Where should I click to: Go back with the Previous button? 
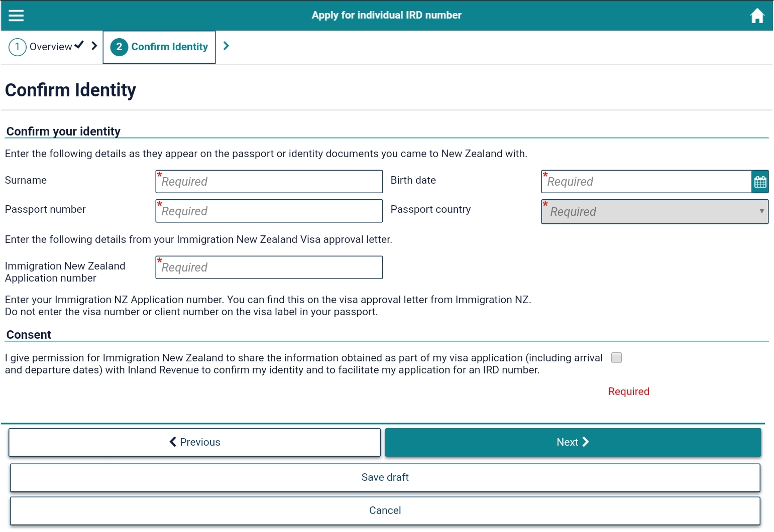pos(194,442)
